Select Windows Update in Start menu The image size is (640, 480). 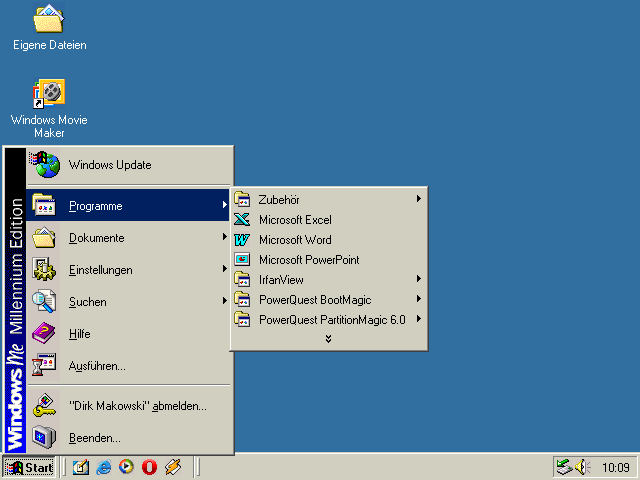(x=128, y=165)
